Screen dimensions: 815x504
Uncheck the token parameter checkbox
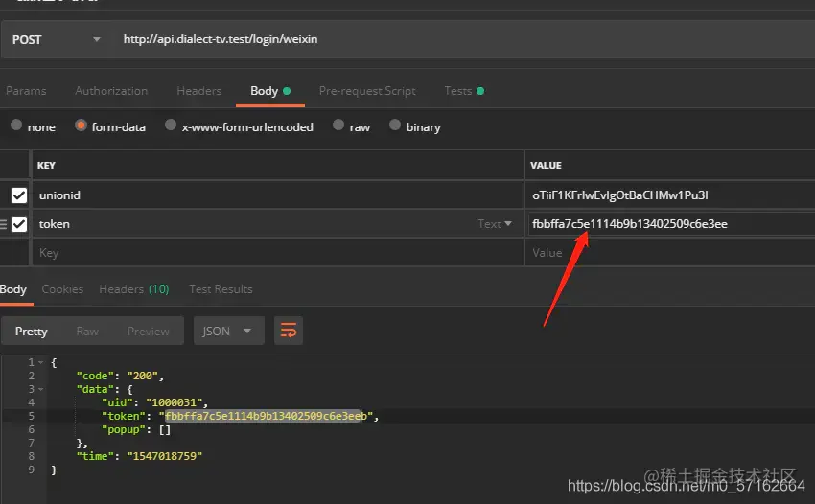[x=19, y=224]
